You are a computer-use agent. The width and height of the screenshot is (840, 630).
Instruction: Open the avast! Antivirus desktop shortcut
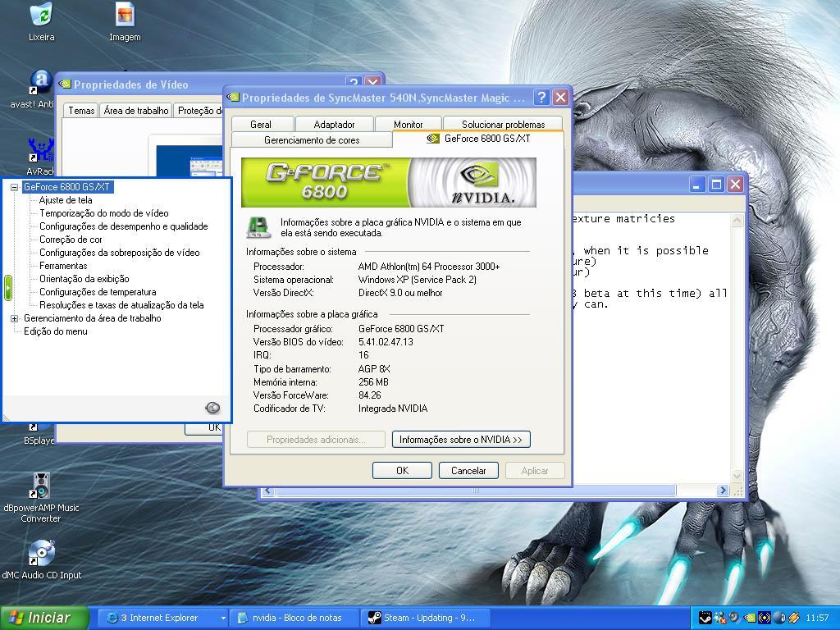(x=41, y=83)
